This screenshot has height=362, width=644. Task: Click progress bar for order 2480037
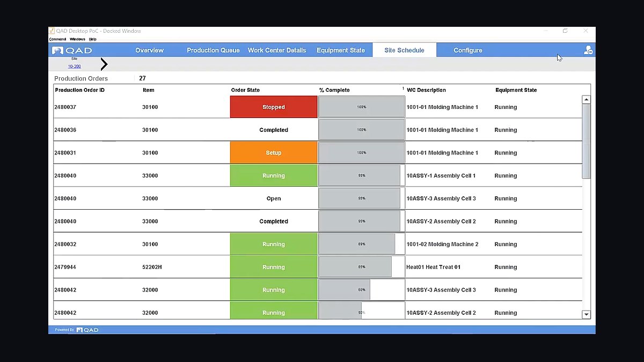pos(362,107)
